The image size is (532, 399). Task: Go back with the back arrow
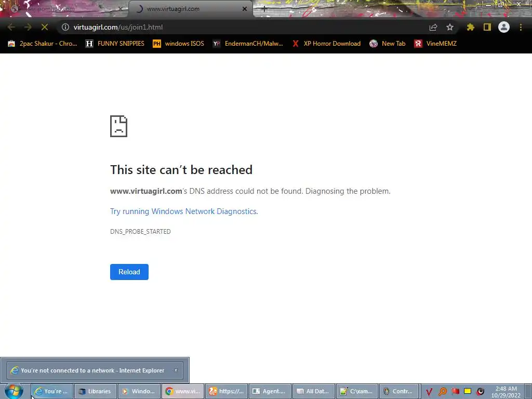pyautogui.click(x=11, y=27)
